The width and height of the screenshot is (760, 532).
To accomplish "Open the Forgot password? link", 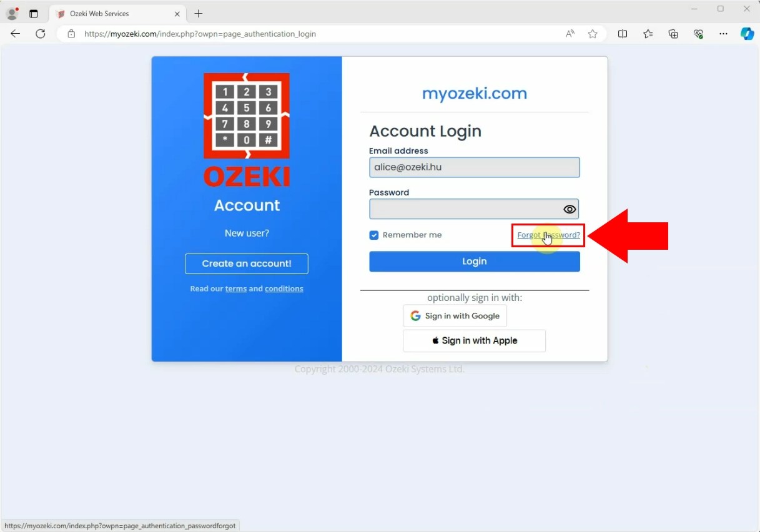I will (x=548, y=235).
